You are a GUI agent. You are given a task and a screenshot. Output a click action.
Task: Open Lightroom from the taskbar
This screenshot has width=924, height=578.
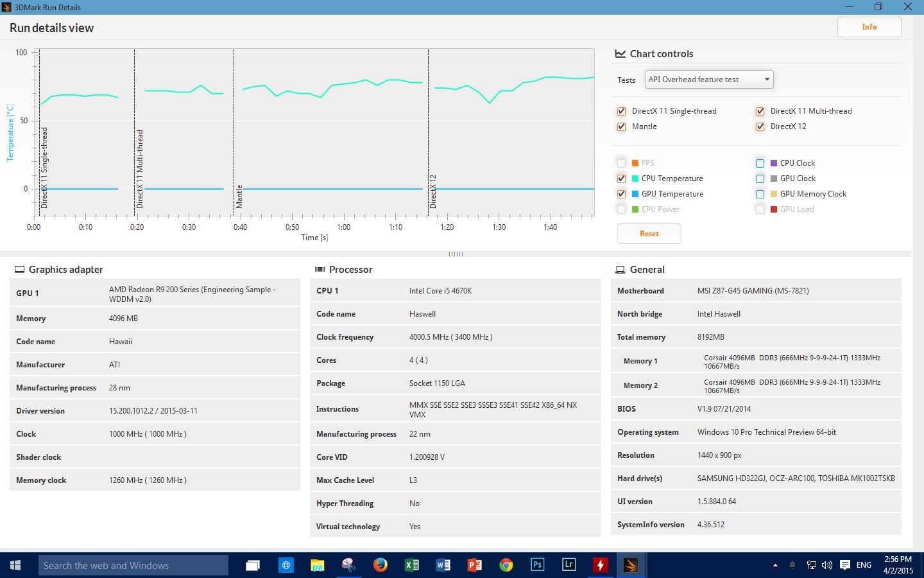569,565
